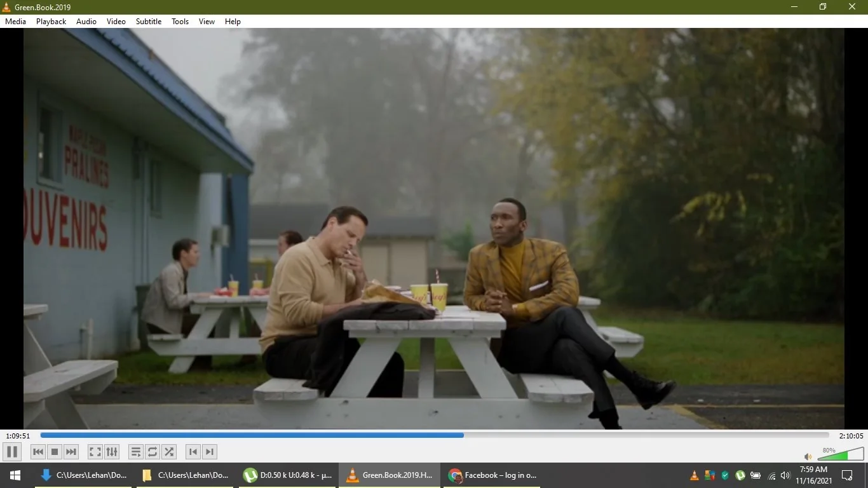Switch to the yellow folder Explorer window
The height and width of the screenshot is (488, 868).
[185, 475]
